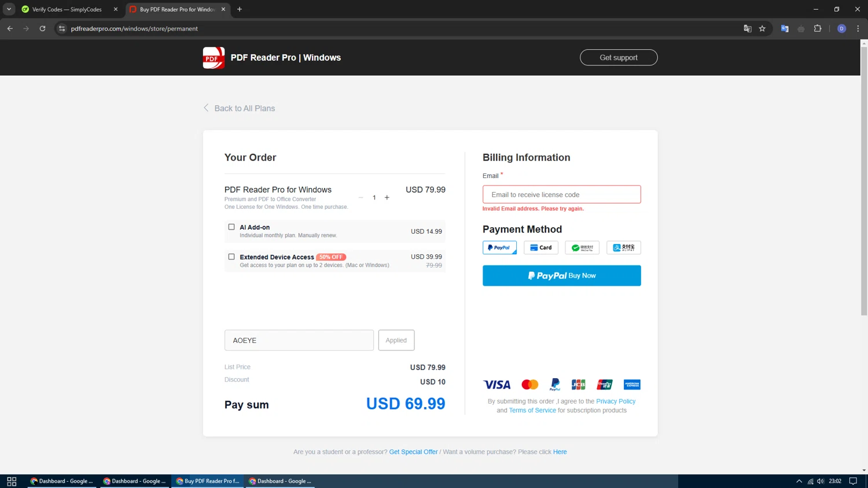Open the Chrome three-dot menu

click(x=858, y=28)
